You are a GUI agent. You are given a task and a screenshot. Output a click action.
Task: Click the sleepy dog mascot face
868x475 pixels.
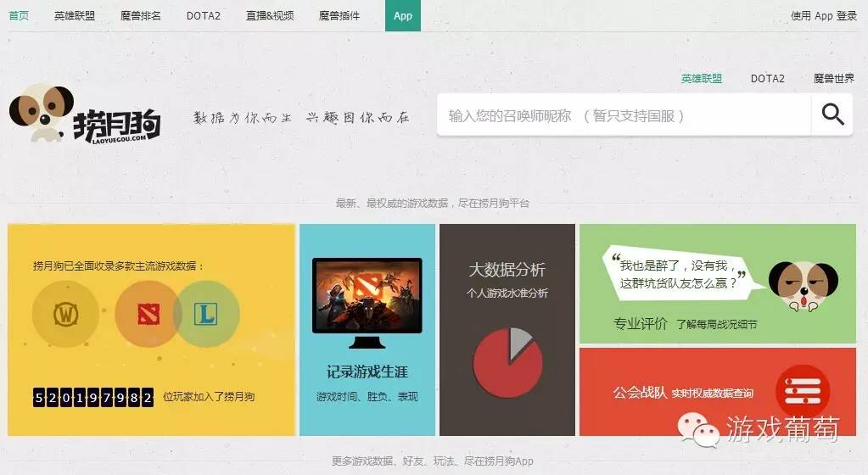pos(804,285)
